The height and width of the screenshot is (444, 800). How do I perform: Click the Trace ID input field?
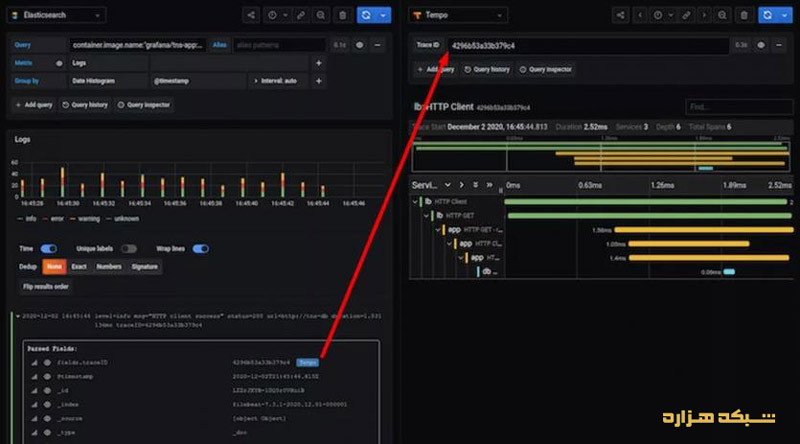coord(588,46)
